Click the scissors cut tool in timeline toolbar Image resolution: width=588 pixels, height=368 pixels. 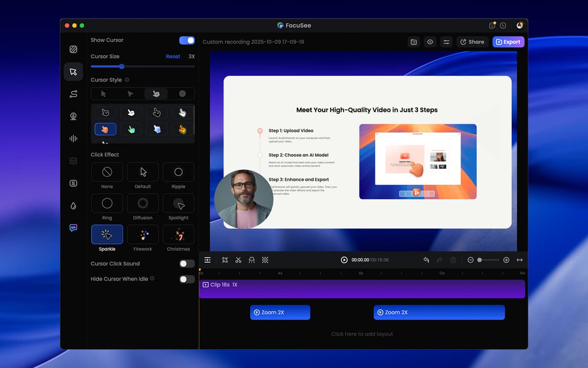pyautogui.click(x=238, y=260)
